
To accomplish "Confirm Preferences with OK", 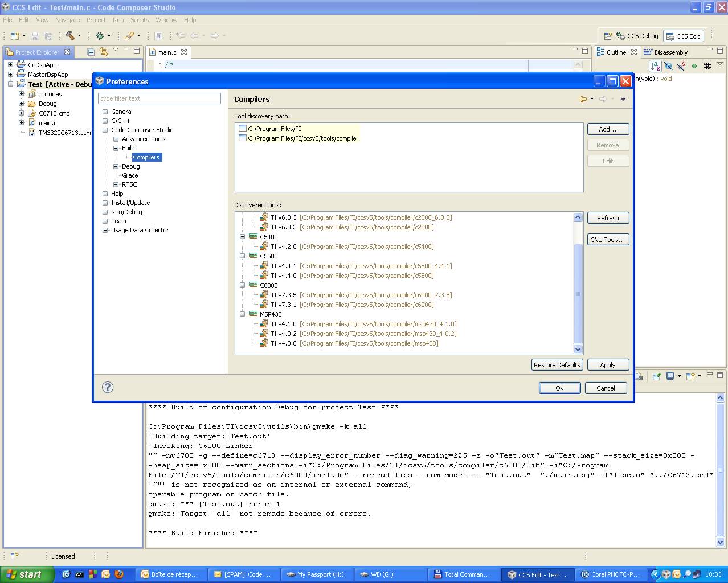I will [559, 388].
